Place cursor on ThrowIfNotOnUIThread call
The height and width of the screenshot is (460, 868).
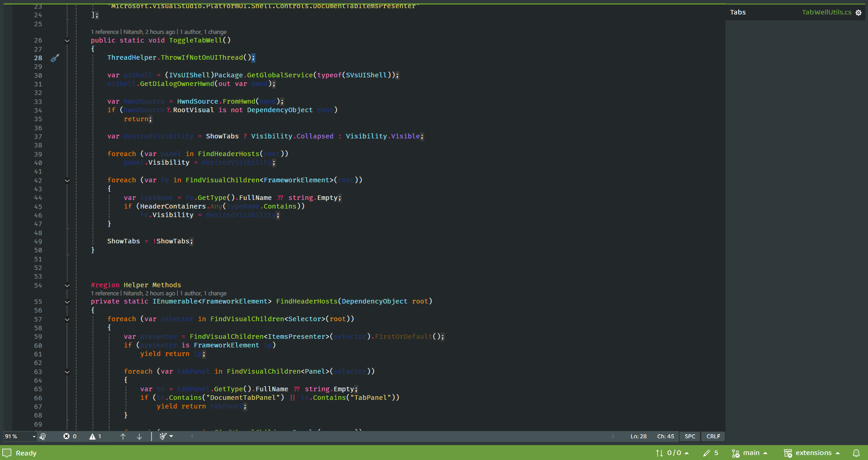(x=202, y=57)
